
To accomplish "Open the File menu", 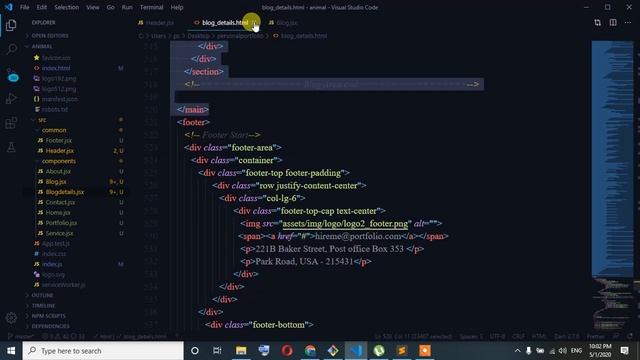I will pyautogui.click(x=24, y=7).
